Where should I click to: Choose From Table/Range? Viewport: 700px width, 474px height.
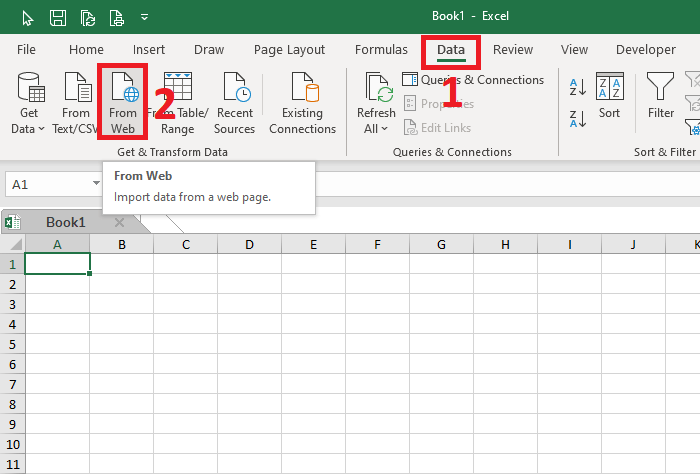tap(178, 104)
